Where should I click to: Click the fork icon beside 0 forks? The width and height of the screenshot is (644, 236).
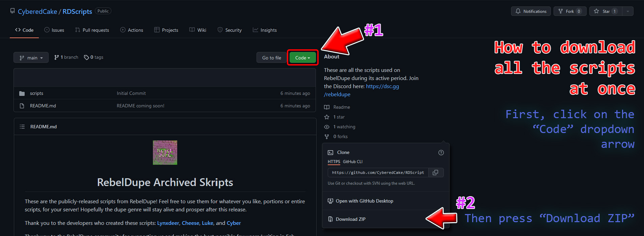(x=327, y=136)
